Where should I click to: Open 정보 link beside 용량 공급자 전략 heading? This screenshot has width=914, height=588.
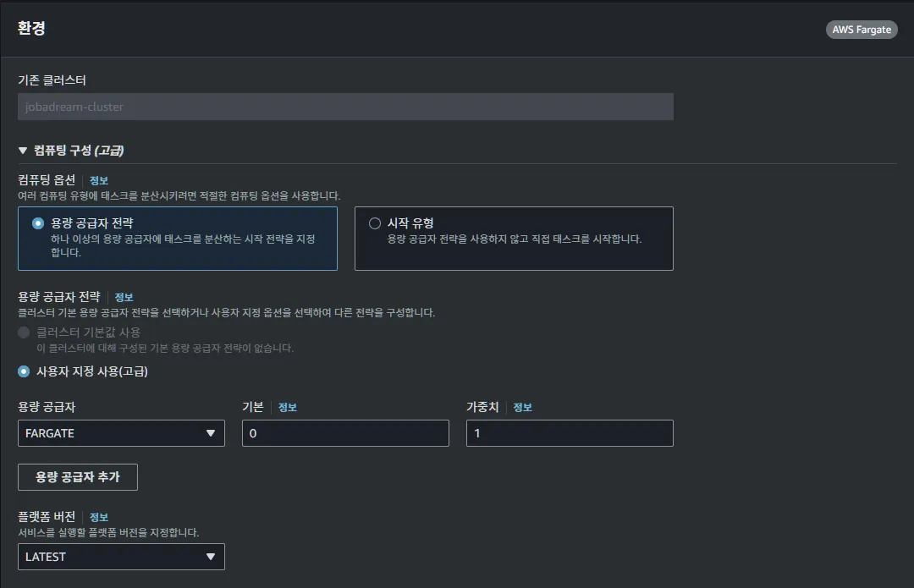click(x=124, y=297)
